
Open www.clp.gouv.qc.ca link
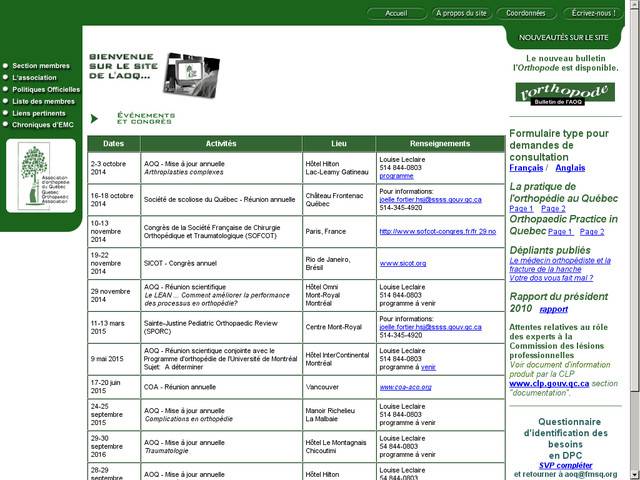pos(549,384)
